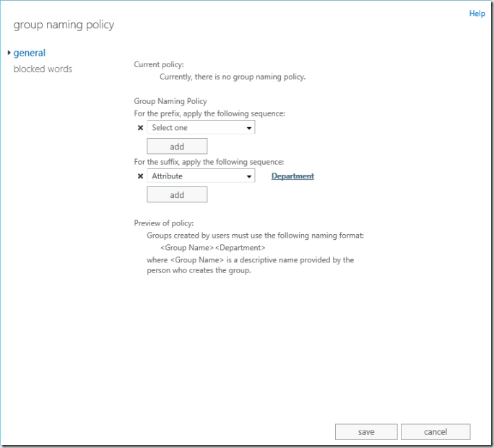
Task: Remove the prefix row with its X icon
Action: click(140, 128)
